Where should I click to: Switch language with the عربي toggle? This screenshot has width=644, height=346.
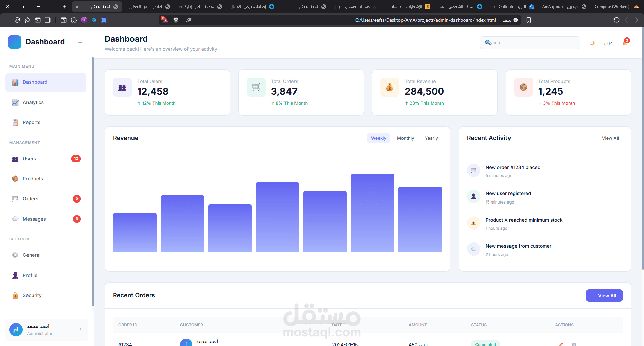(608, 43)
